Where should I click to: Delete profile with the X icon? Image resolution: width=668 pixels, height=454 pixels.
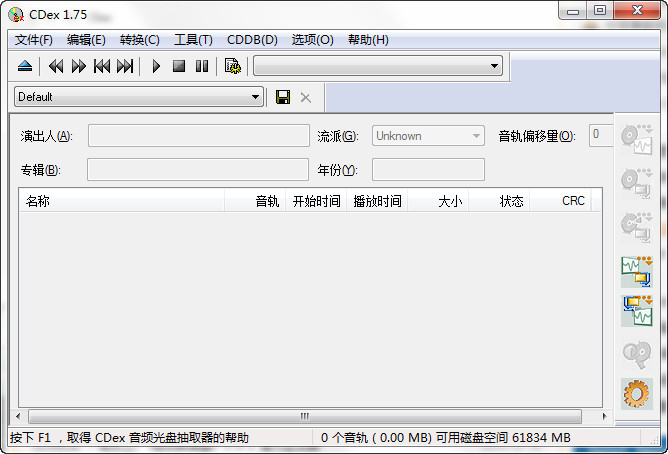305,98
